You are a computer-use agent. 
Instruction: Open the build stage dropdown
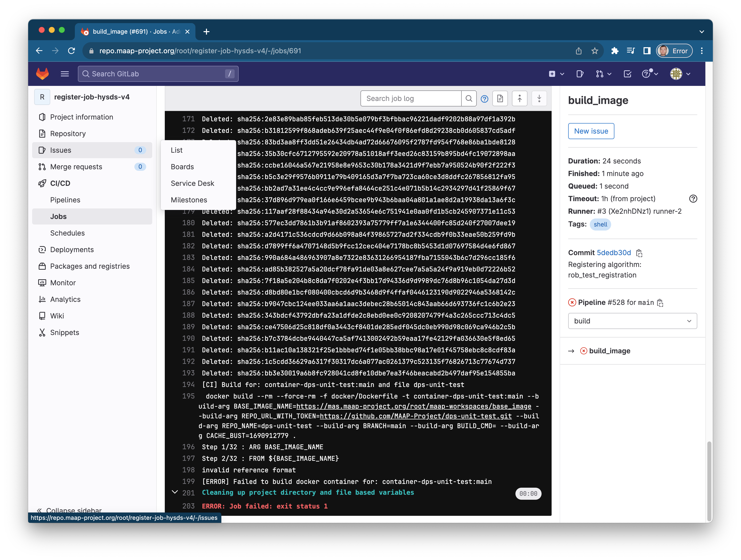click(632, 321)
